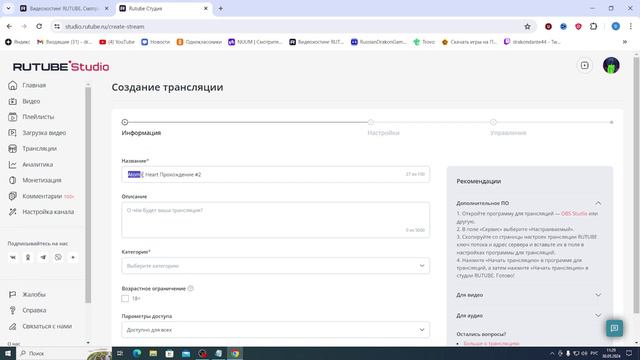The image size is (640, 360).
Task: Open the Параметры доступа dropdown
Action: pos(276,330)
